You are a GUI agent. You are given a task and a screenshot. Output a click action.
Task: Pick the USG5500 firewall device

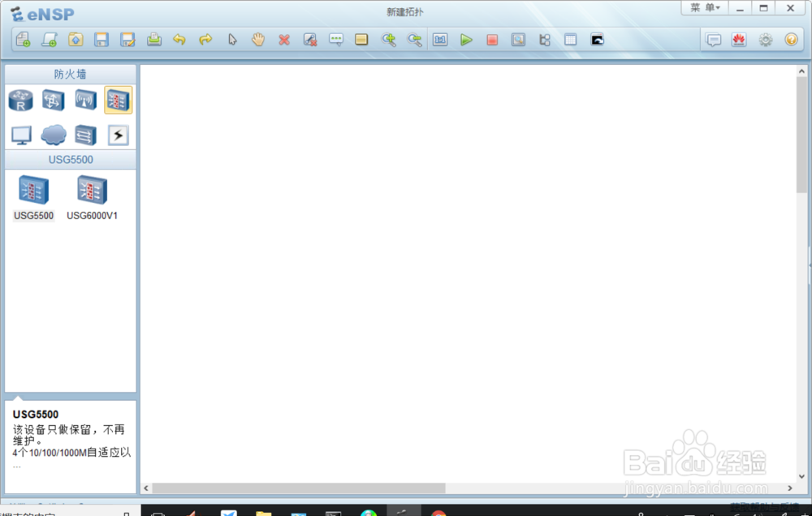tap(33, 198)
